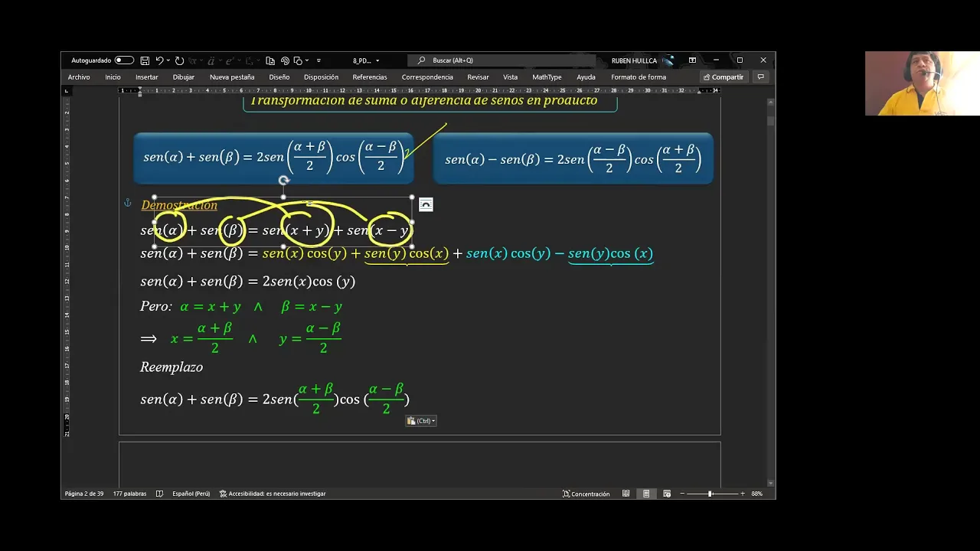Open Ribbon Display Options icon
The image size is (980, 551).
pos(692,60)
